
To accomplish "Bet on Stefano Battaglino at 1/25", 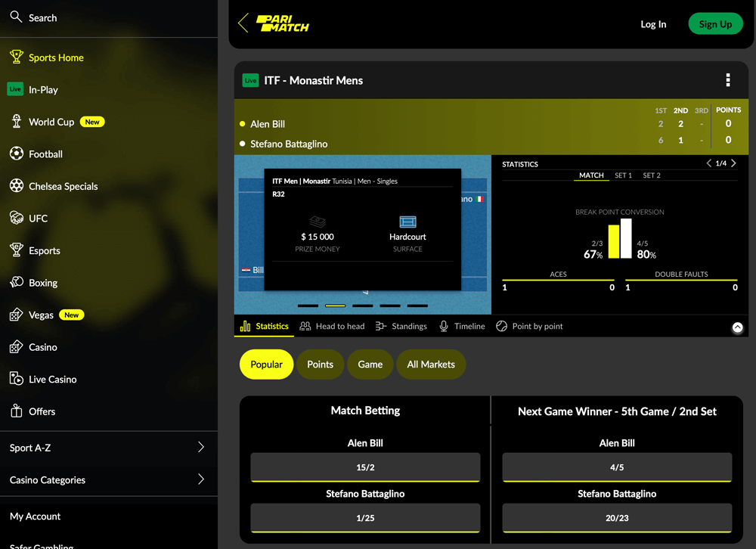I will (x=365, y=518).
